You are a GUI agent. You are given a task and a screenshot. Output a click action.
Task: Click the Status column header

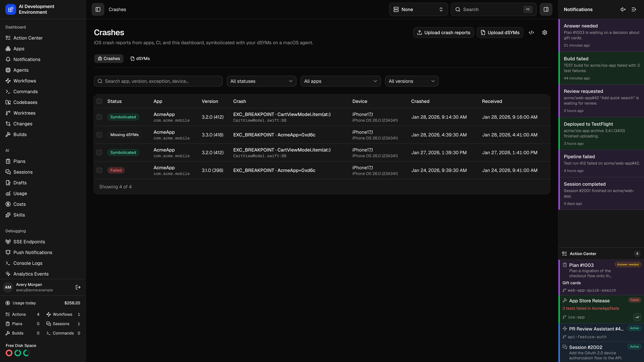pyautogui.click(x=114, y=101)
